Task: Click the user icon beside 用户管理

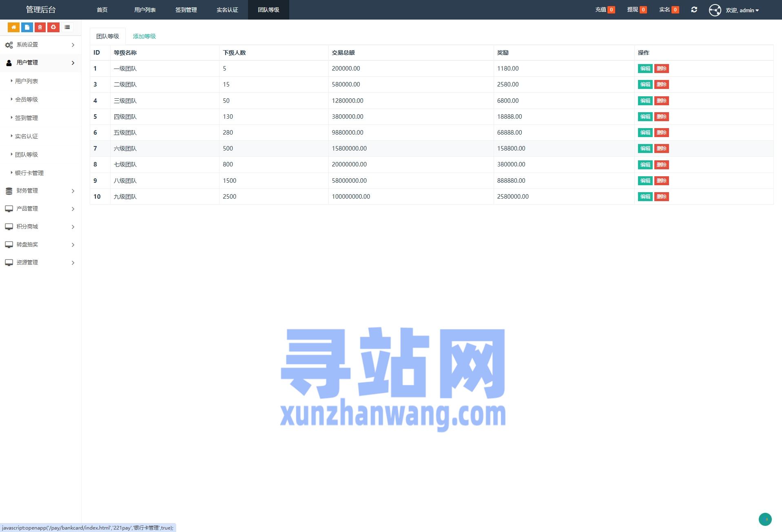Action: (x=9, y=63)
